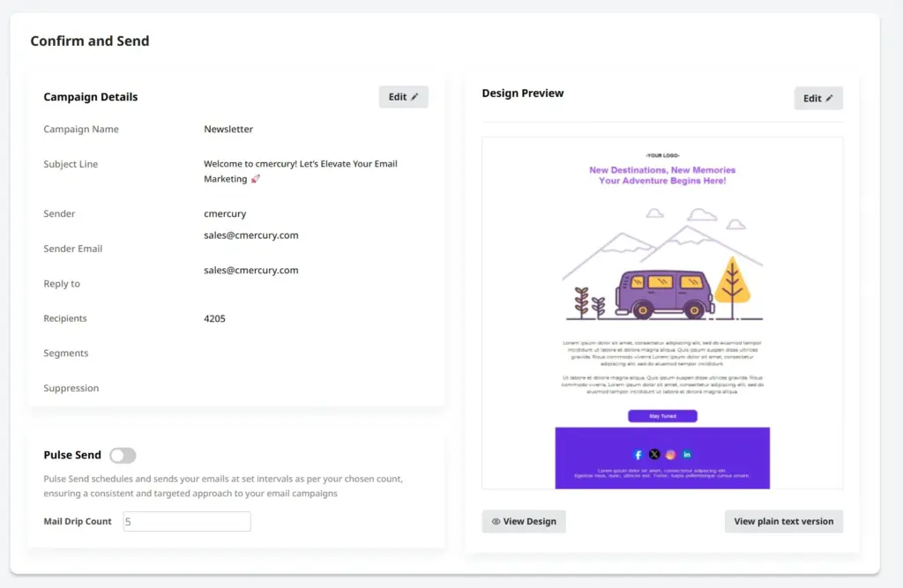903x588 pixels.
Task: Select the campaign name value Newsletter
Action: [228, 129]
